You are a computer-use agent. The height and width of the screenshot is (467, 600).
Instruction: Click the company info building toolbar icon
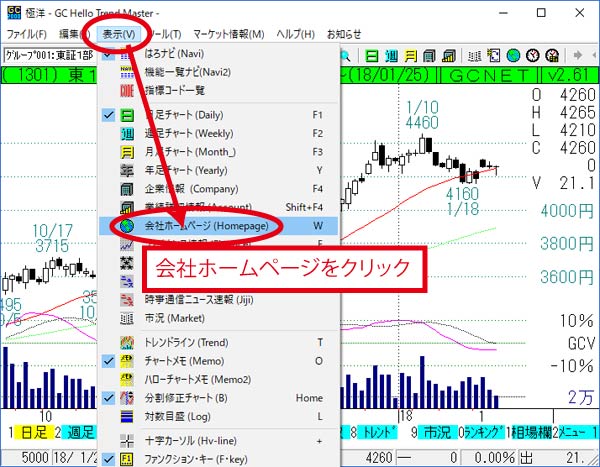(429, 56)
